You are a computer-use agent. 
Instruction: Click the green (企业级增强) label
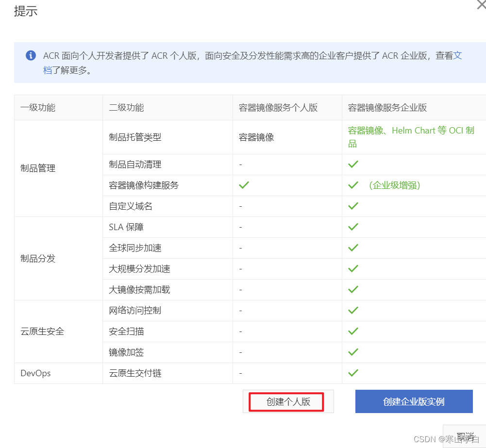[x=395, y=185]
